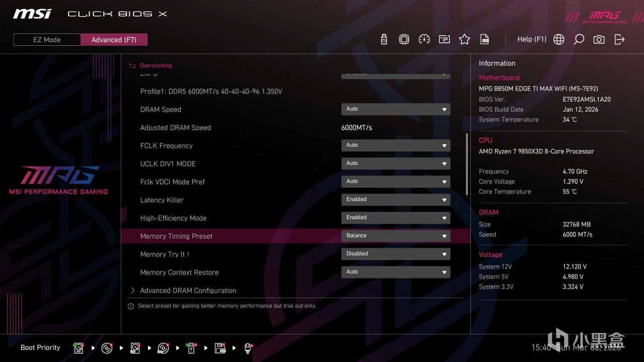The height and width of the screenshot is (362, 644).
Task: Select the Memory Timing Preset label
Action: click(177, 236)
